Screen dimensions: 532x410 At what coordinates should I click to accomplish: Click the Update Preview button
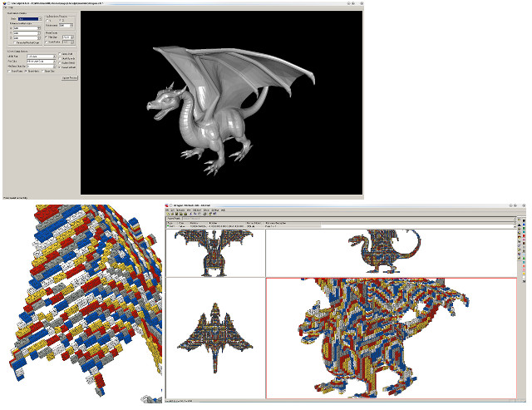pyautogui.click(x=70, y=77)
